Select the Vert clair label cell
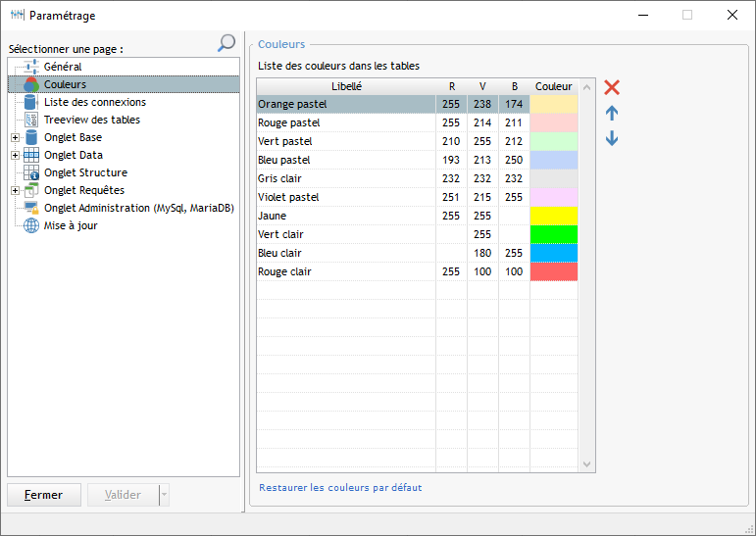The height and width of the screenshot is (536, 756). [x=346, y=234]
